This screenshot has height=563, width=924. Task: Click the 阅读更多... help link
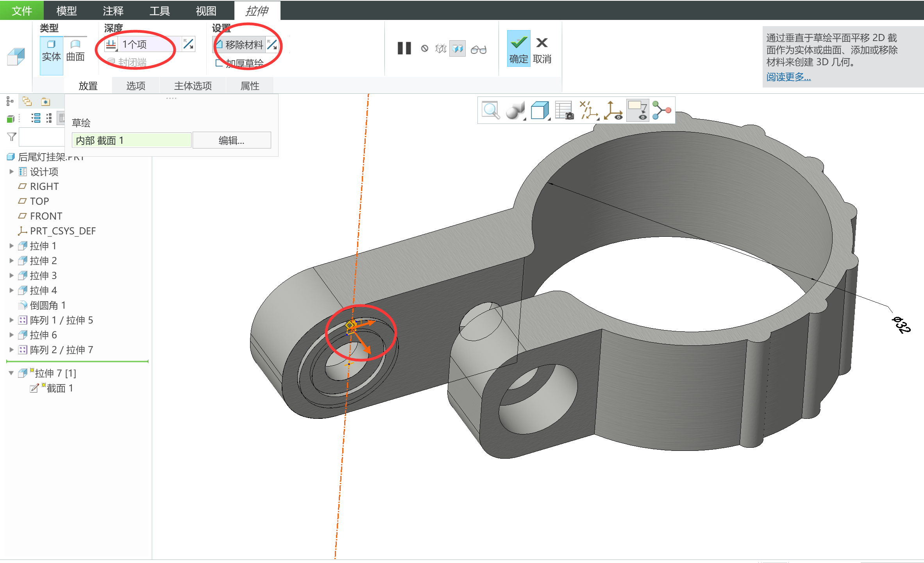788,77
